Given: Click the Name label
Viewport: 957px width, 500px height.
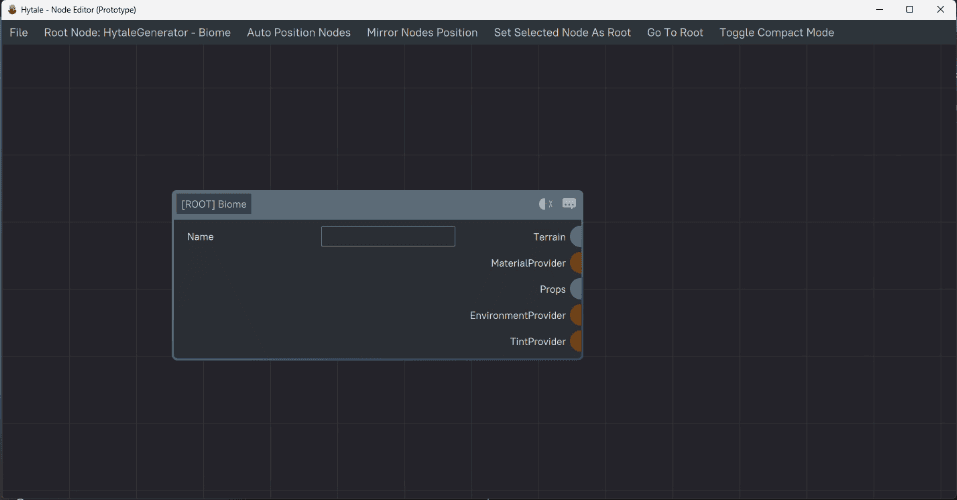Looking at the screenshot, I should click(200, 237).
